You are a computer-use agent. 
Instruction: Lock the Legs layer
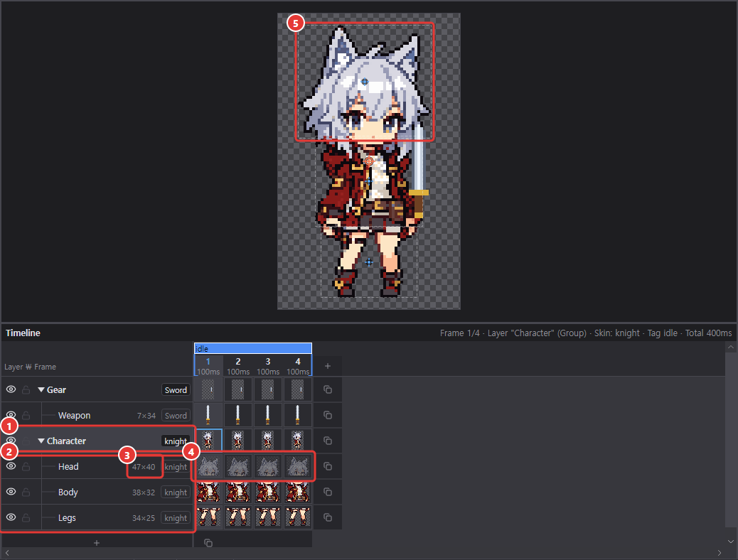tap(26, 517)
